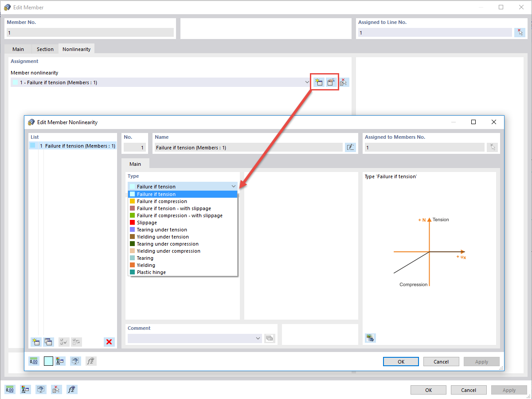This screenshot has width=532, height=399.
Task: Click Cancel in the Edit Member window
Action: tap(469, 390)
